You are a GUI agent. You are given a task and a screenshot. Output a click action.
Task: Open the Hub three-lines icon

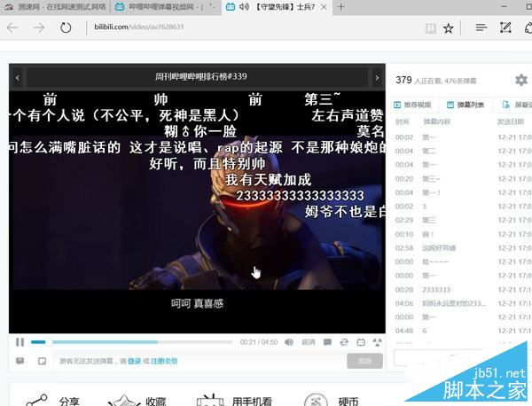click(x=481, y=27)
